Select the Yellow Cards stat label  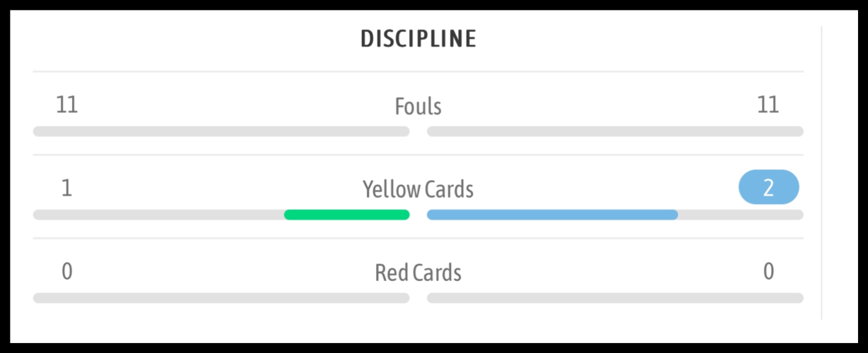(x=418, y=189)
